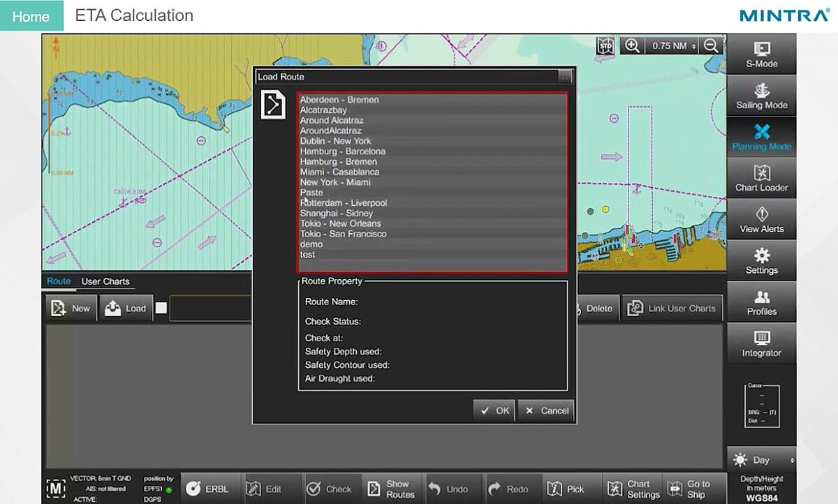Select route Miami - Casablanca
The width and height of the screenshot is (838, 504).
tap(432, 172)
